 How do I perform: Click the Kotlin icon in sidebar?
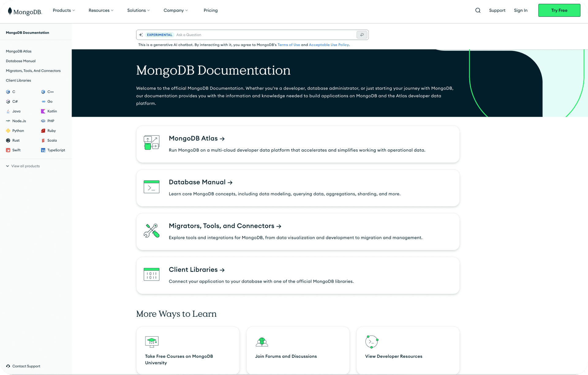coord(43,111)
